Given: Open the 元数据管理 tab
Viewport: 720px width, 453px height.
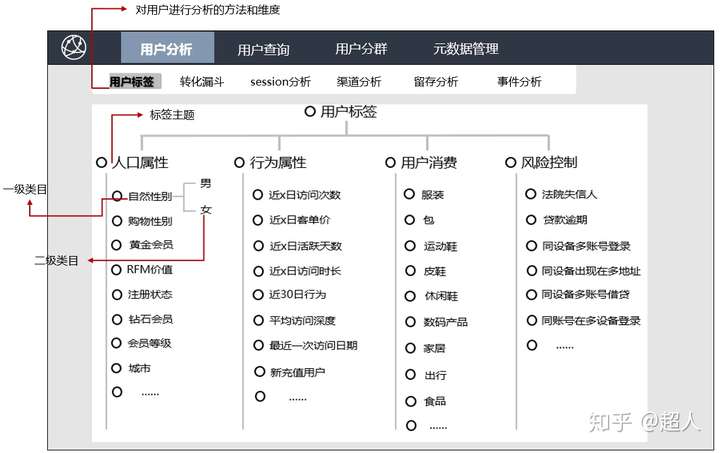Looking at the screenshot, I should click(x=466, y=48).
